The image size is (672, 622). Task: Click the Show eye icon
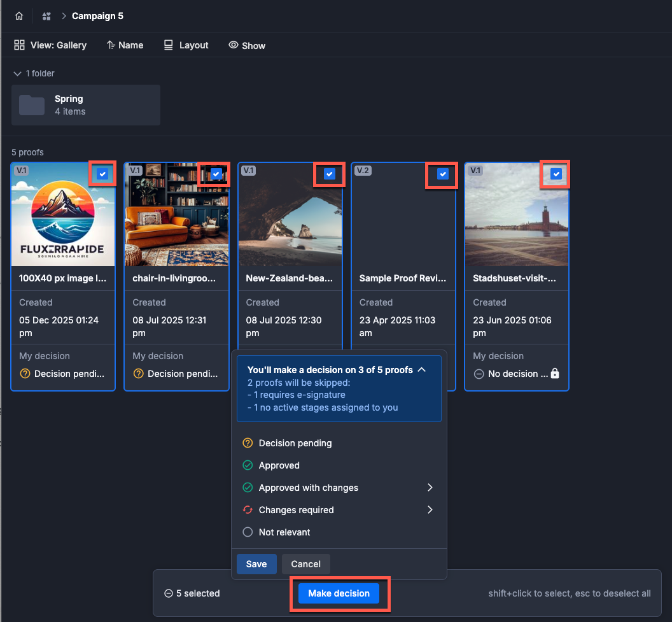point(234,45)
